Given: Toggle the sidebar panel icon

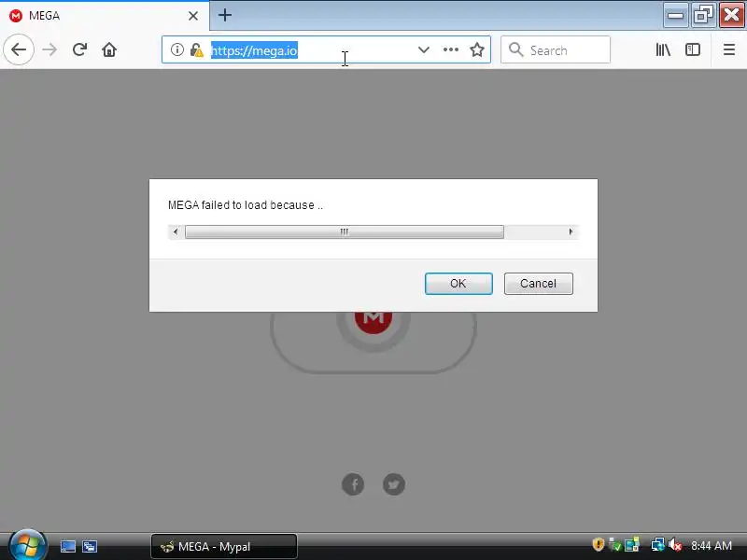Looking at the screenshot, I should point(693,49).
